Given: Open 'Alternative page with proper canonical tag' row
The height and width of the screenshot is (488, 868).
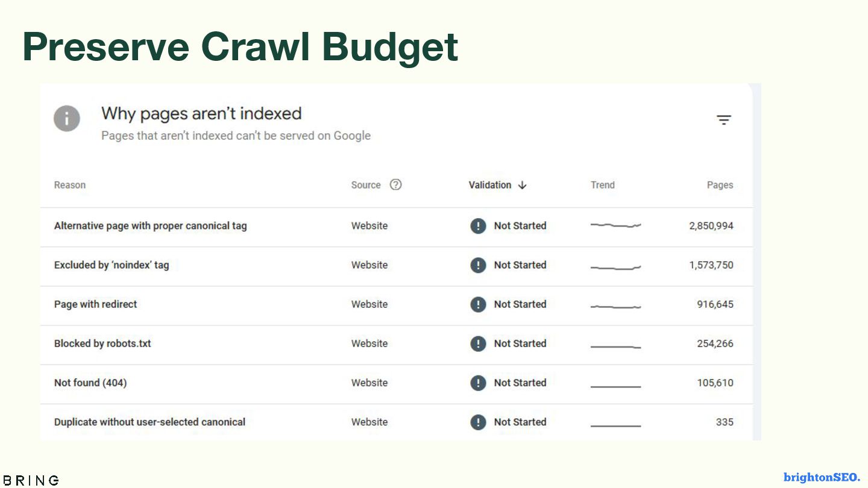Looking at the screenshot, I should (151, 226).
